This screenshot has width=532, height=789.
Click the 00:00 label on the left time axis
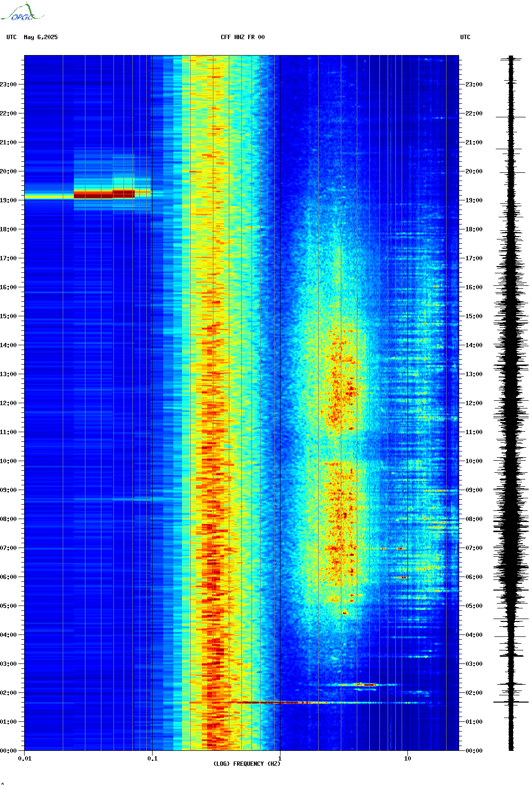(8, 751)
